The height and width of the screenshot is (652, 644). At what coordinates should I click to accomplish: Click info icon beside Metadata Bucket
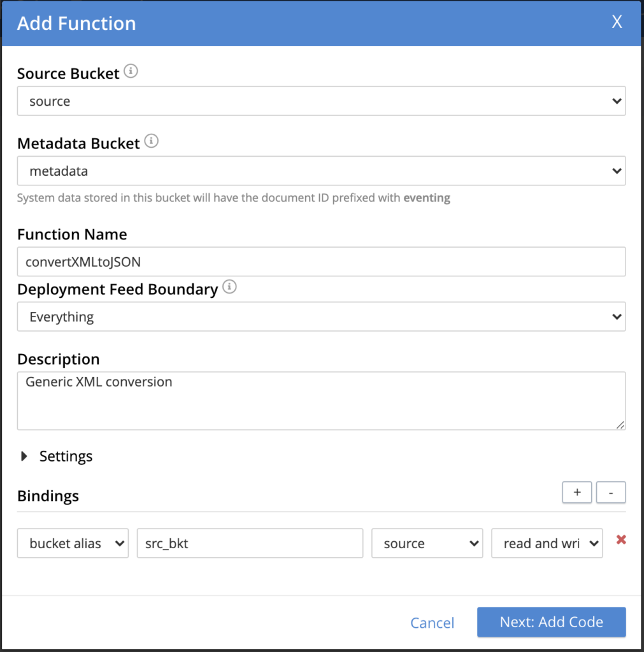coord(151,141)
